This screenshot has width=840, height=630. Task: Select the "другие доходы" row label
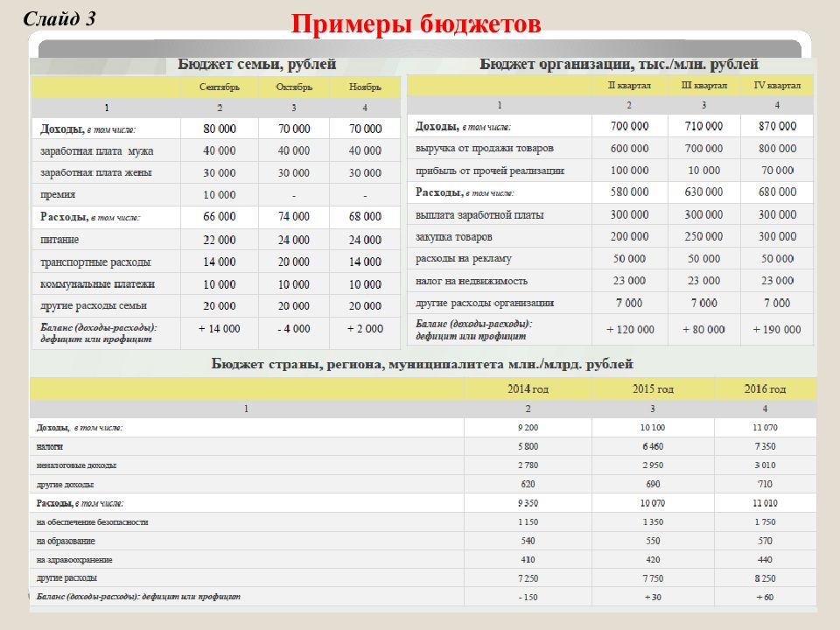65,484
